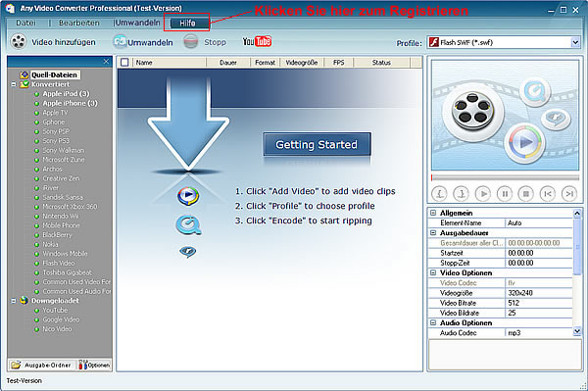
Task: Select BlackBerry entry
Action: (57, 234)
